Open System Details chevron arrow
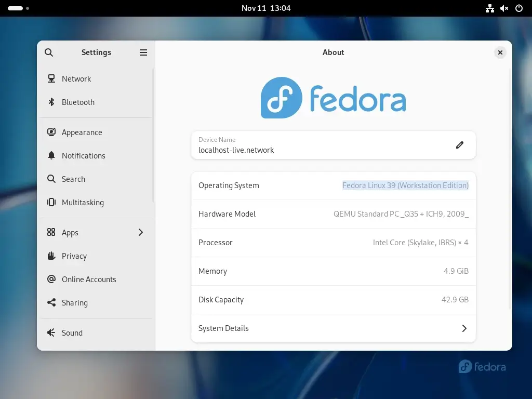 point(464,328)
